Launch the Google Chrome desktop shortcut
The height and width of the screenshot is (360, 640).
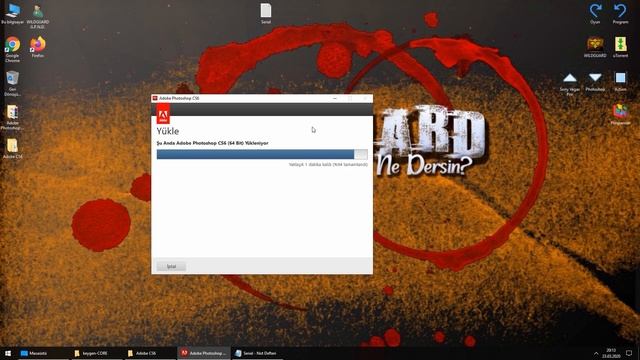12,49
